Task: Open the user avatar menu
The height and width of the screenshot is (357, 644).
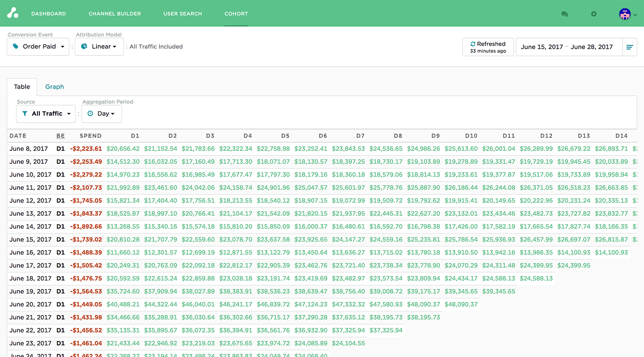Action: (628, 14)
